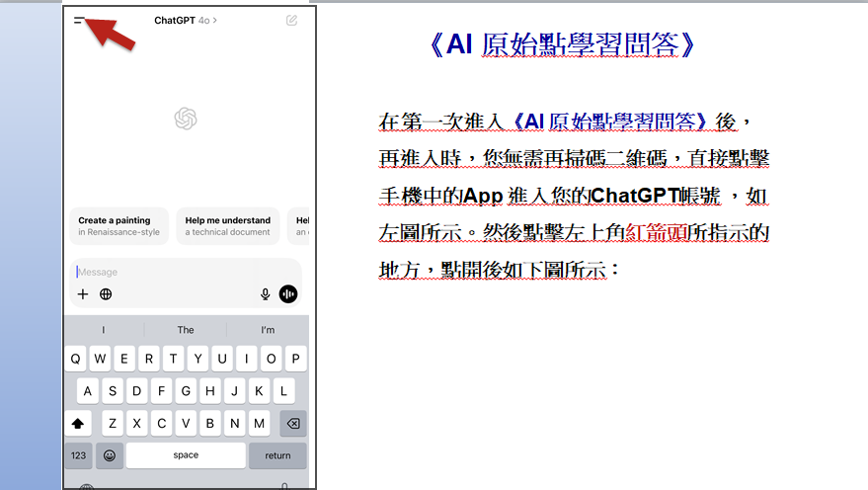Viewport: 868px width, 490px height.
Task: Choose the 'Create a painting' suggestion card
Action: (x=119, y=226)
